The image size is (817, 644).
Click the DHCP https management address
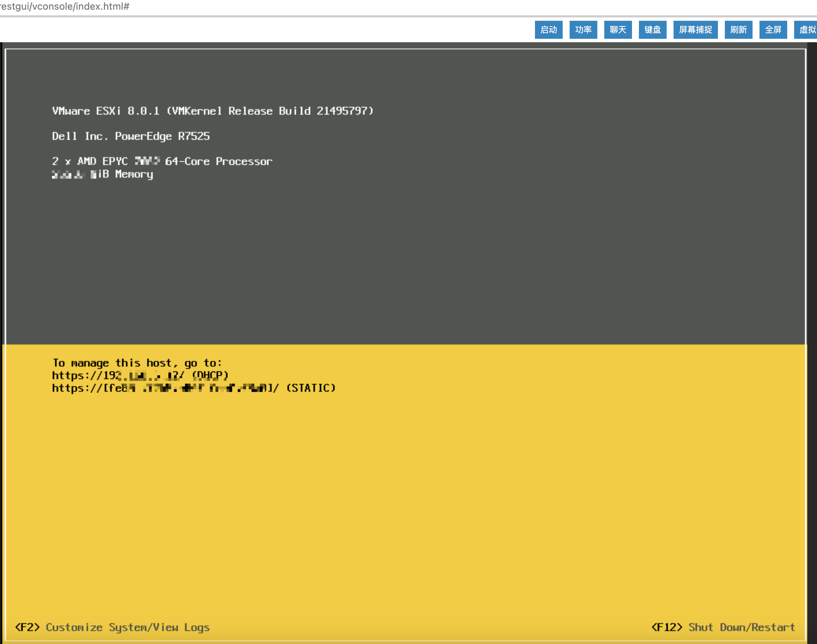tap(140, 376)
